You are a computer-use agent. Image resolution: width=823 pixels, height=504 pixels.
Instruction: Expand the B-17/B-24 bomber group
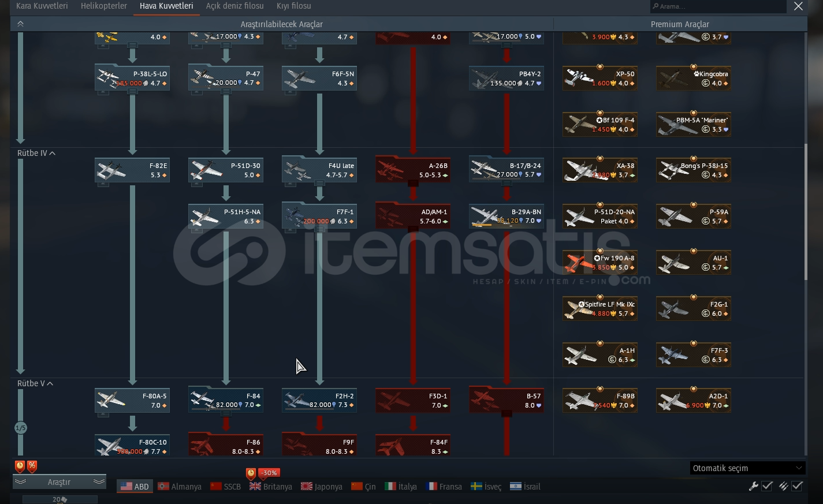(507, 170)
